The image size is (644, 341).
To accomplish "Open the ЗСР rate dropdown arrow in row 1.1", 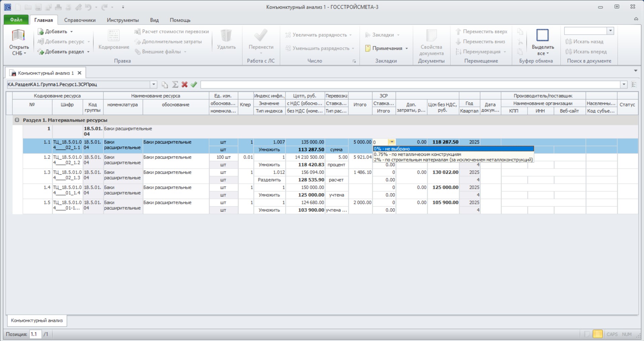I will (x=392, y=142).
